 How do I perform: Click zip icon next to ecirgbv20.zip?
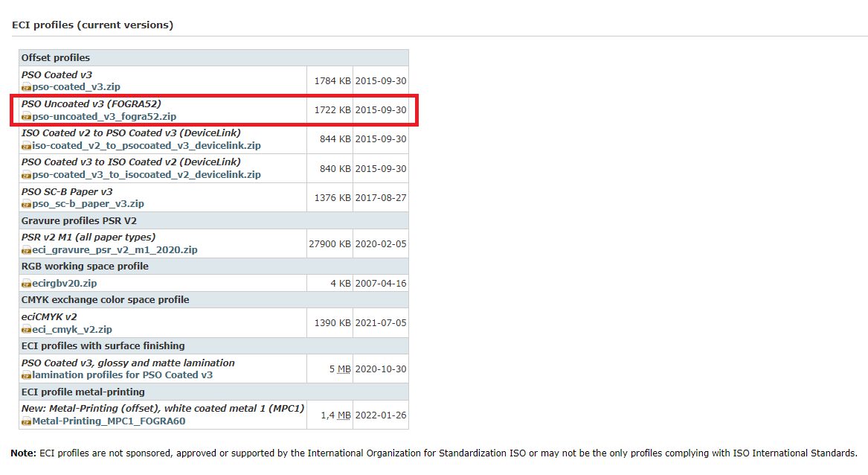tap(26, 284)
